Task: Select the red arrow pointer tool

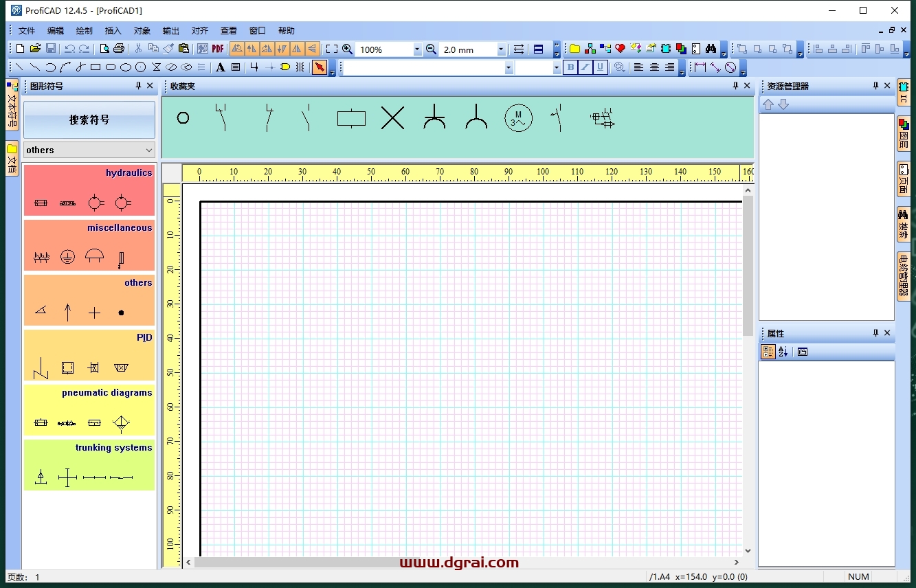Action: click(320, 67)
